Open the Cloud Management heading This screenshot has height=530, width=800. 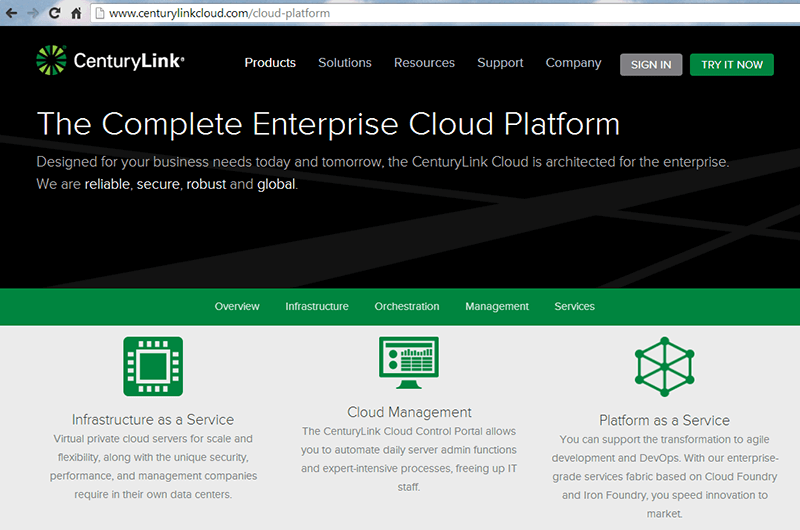click(x=409, y=412)
